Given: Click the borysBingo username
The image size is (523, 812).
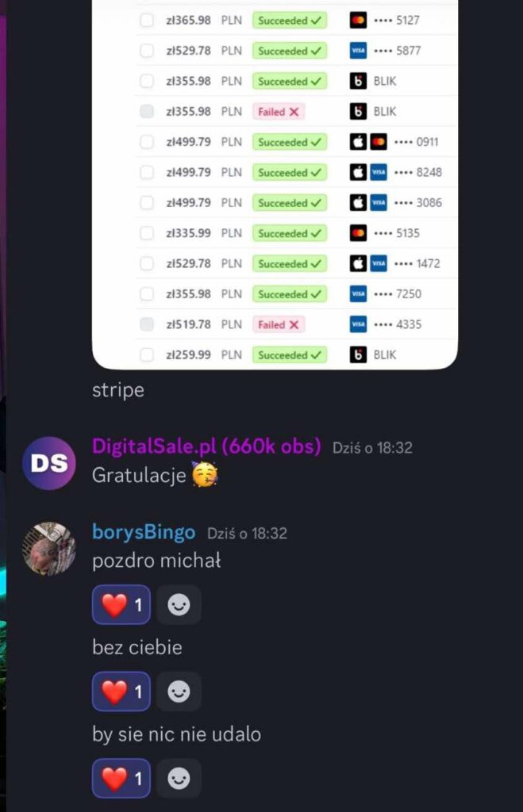Looking at the screenshot, I should point(144,532).
